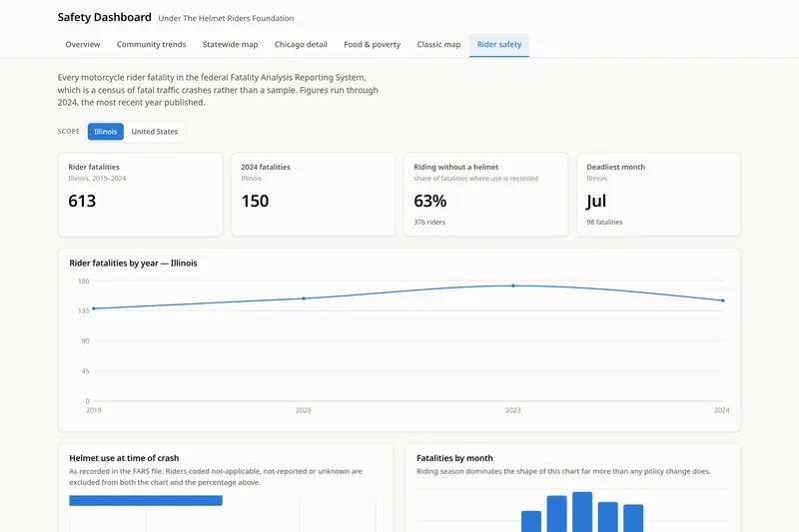
Task: Click the Rider fatalities by year chart title
Action: (133, 264)
